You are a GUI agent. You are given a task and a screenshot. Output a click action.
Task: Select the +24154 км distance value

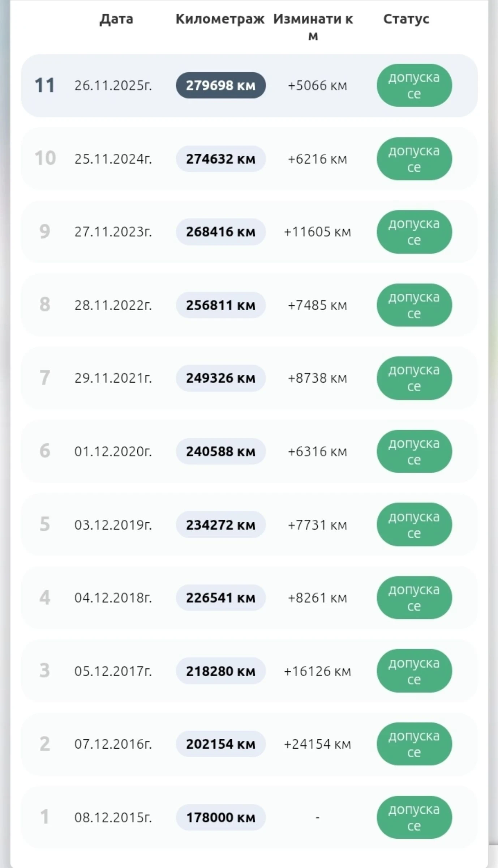(317, 744)
